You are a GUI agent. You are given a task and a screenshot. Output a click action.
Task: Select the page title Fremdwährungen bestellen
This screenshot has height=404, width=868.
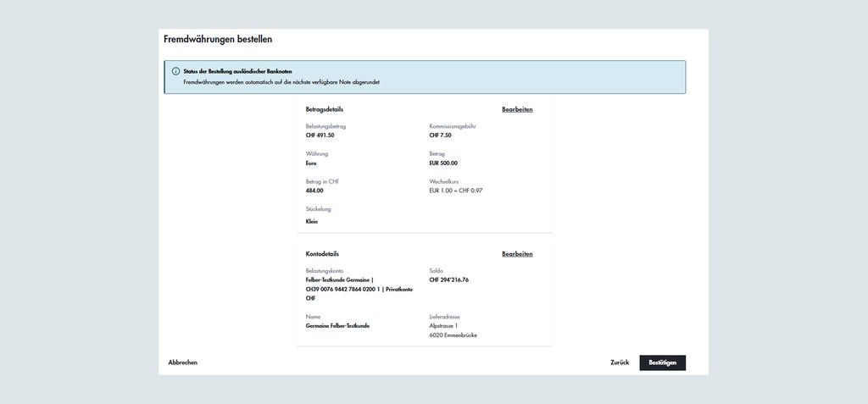218,39
